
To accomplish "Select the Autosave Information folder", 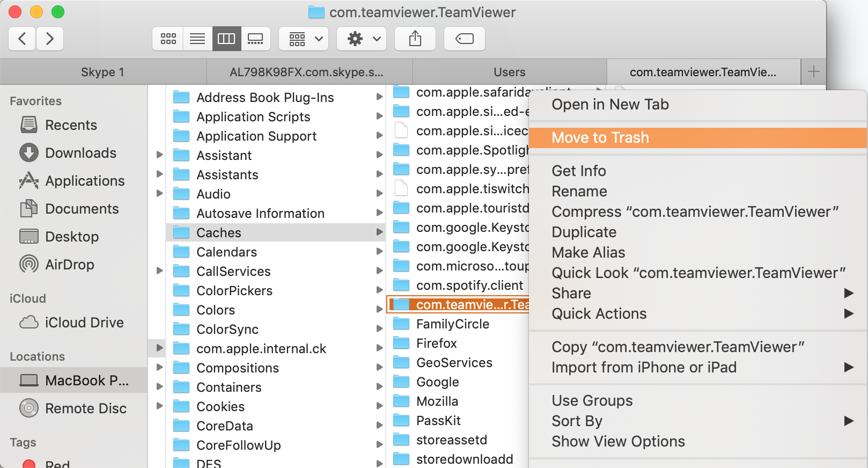I will [276, 214].
